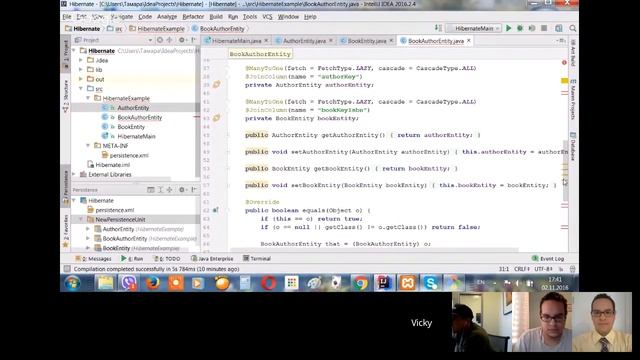Screen dimensions: 640x360
Task: Open Project Structure from the toolbar icon
Action: tap(558, 28)
